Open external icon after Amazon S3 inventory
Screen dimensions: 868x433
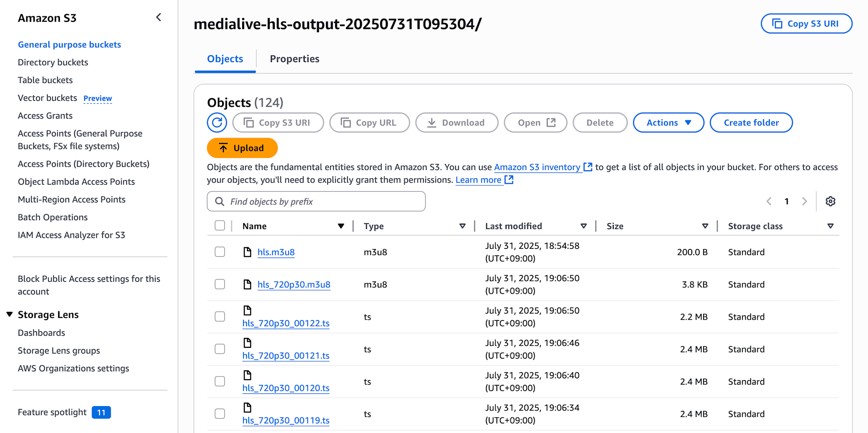(588, 167)
